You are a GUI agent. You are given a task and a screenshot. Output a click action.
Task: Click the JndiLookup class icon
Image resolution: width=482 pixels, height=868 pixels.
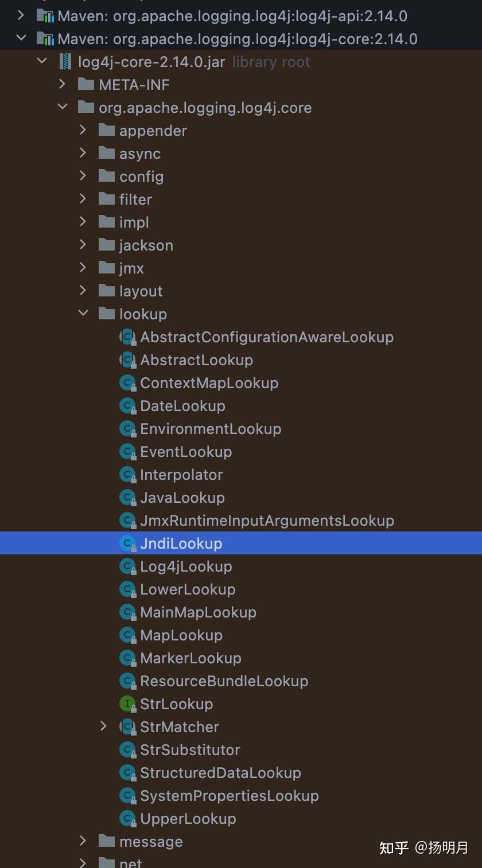[x=127, y=544]
